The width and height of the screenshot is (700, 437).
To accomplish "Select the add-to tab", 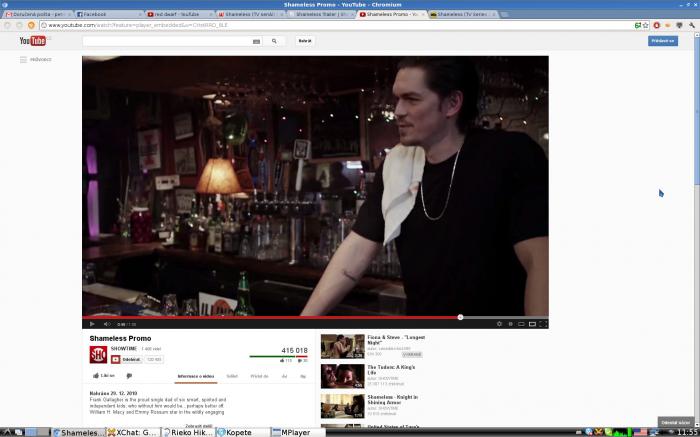I will point(259,376).
